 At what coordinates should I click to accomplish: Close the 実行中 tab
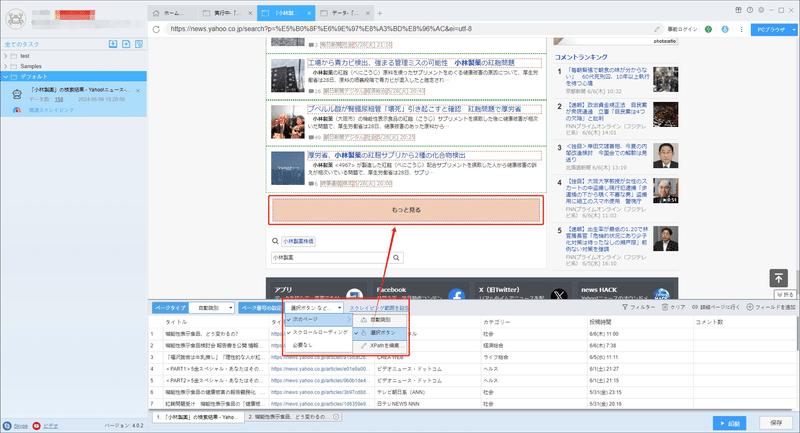click(250, 13)
